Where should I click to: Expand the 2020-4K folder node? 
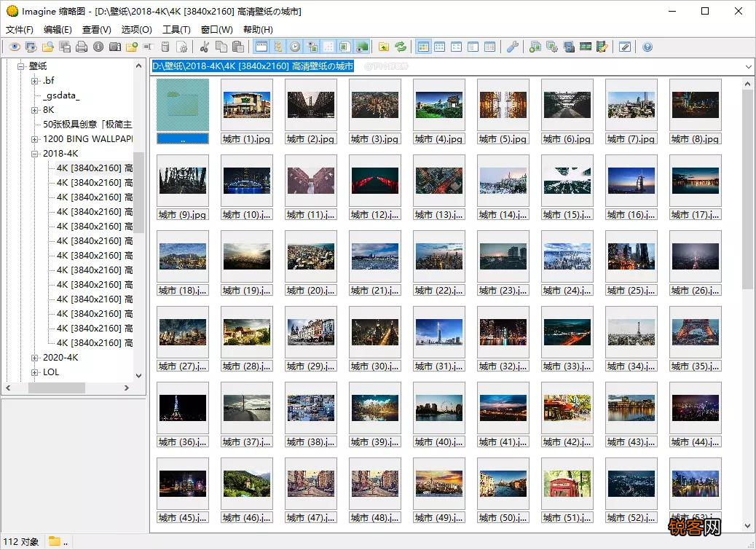tap(35, 358)
